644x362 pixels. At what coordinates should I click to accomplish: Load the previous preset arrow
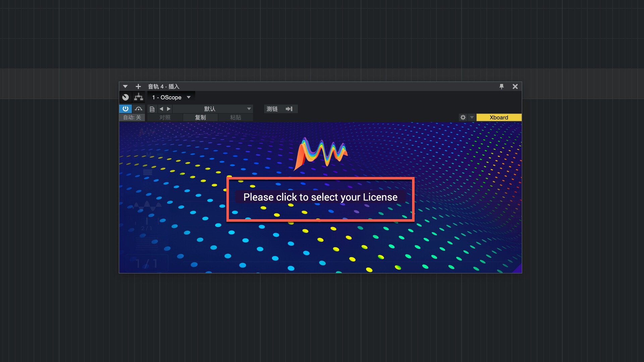pos(161,109)
